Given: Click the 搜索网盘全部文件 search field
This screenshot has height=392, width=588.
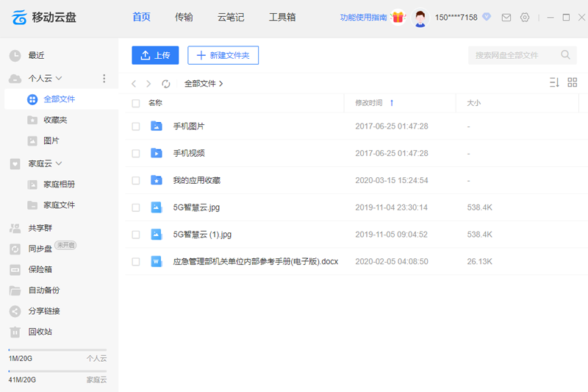Looking at the screenshot, I should tap(513, 55).
